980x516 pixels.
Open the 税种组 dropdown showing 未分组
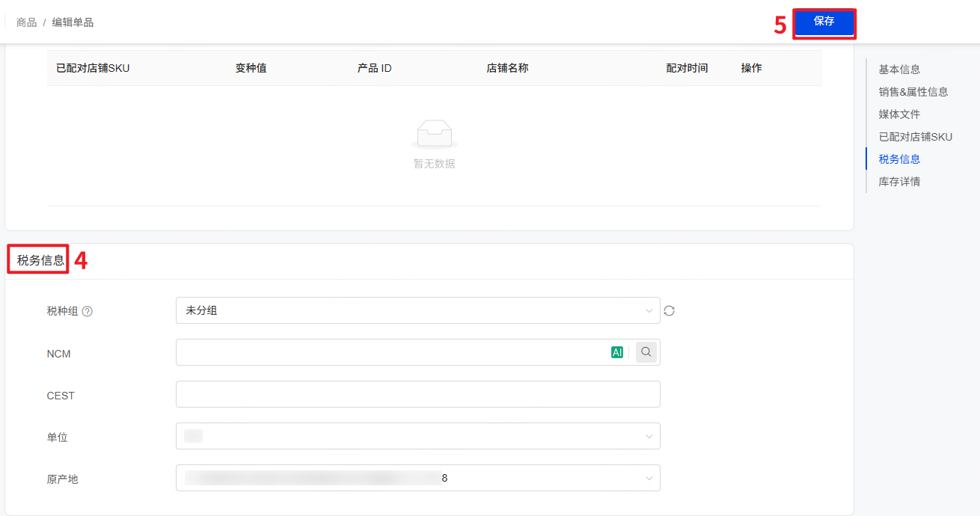[x=417, y=310]
